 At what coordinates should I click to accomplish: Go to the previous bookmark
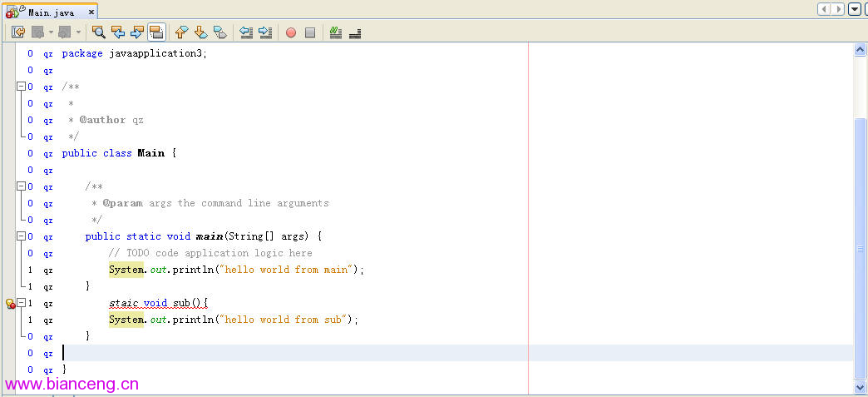181,32
